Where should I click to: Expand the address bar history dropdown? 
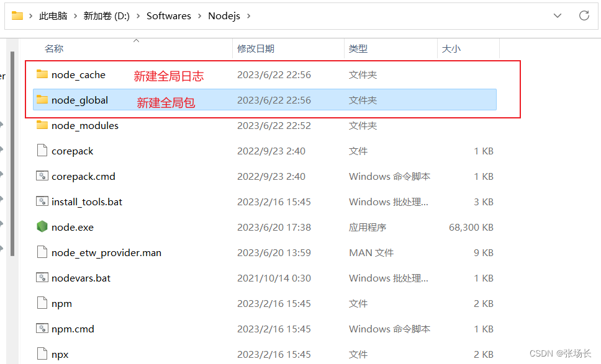coord(558,16)
